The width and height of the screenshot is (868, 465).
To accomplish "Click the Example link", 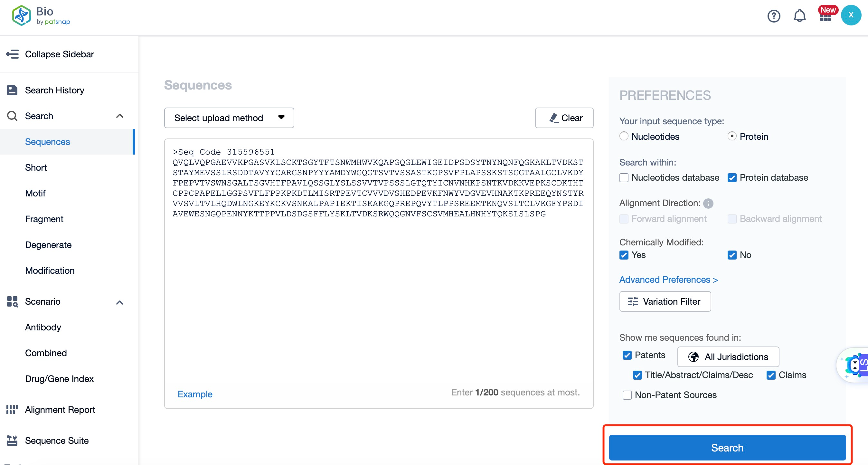I will click(x=194, y=394).
